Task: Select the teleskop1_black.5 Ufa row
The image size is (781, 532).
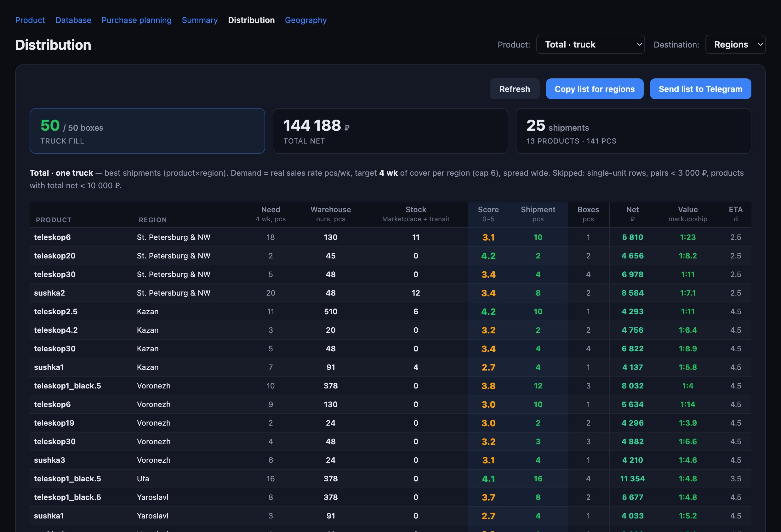Action: click(x=390, y=478)
